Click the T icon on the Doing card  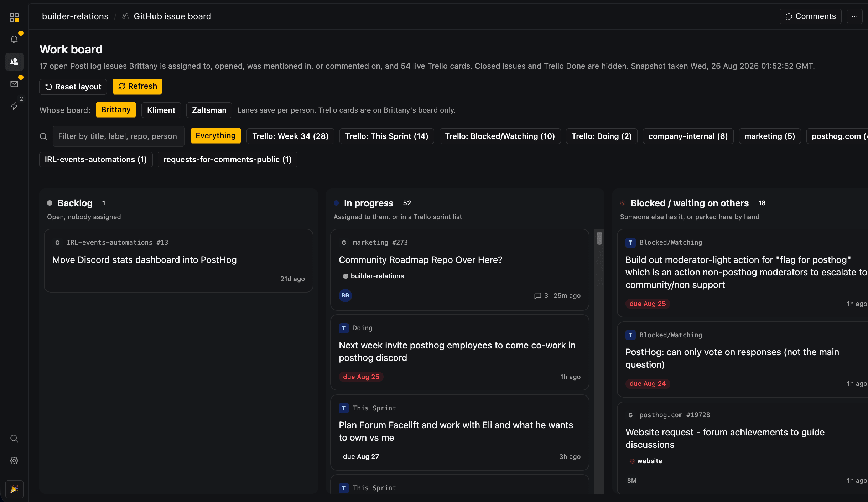344,328
